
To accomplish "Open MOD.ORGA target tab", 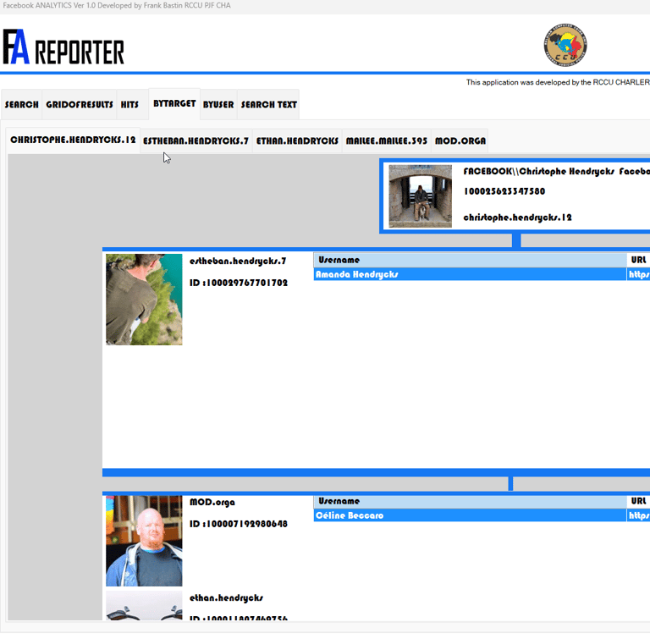I will click(x=460, y=140).
